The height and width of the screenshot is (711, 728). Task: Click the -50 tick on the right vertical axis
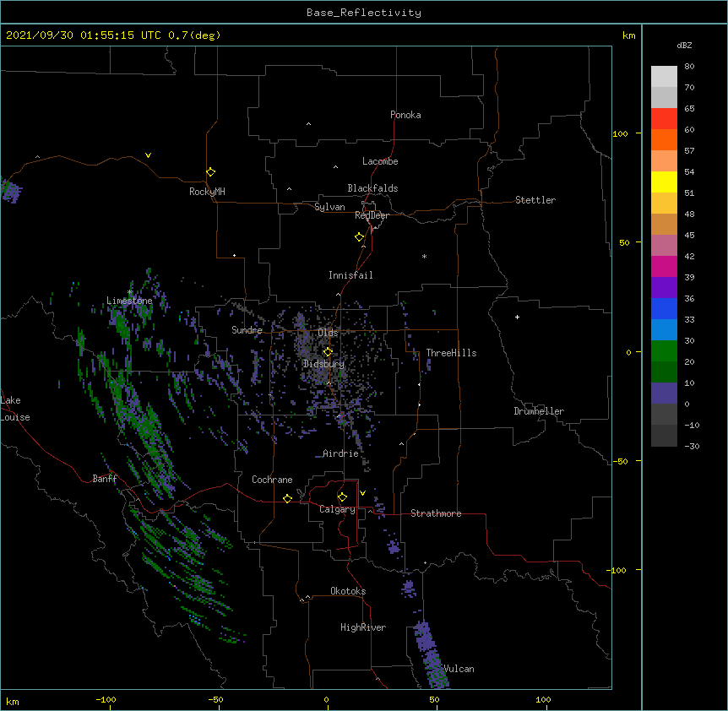[620, 461]
